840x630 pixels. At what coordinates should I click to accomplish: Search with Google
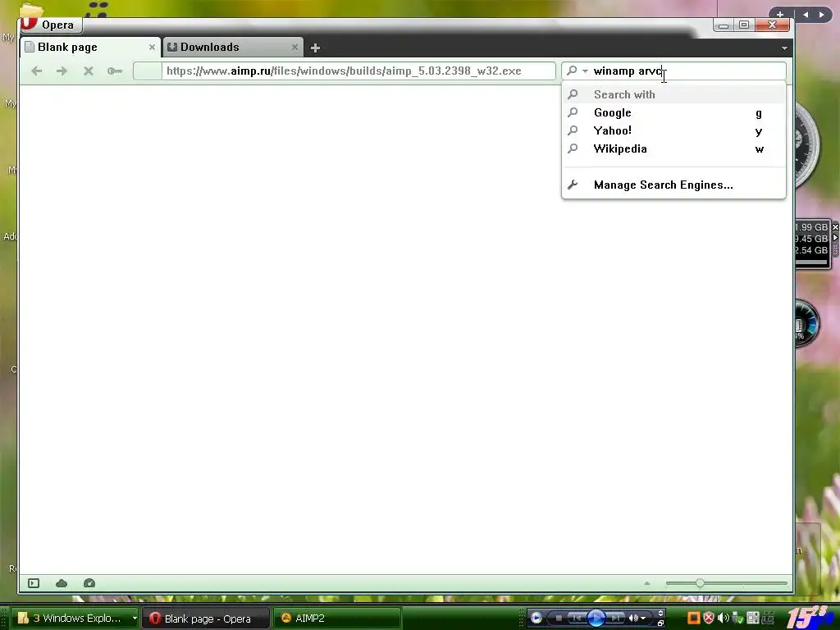(673, 112)
